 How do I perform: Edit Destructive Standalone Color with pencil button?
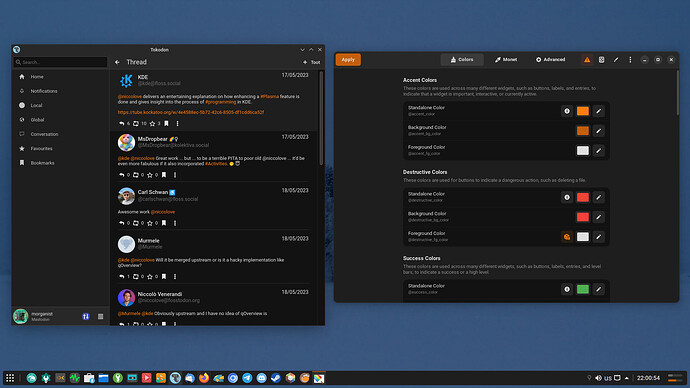pos(598,197)
